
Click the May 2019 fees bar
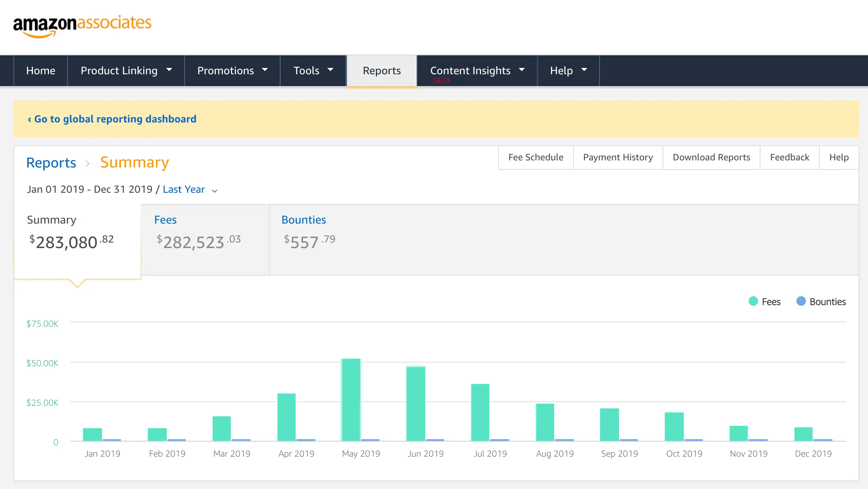coord(351,400)
